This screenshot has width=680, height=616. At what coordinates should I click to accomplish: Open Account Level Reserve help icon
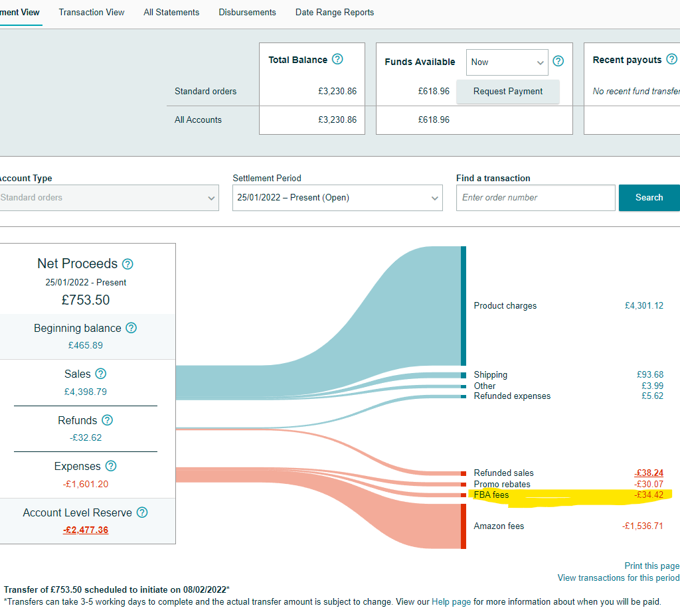142,512
